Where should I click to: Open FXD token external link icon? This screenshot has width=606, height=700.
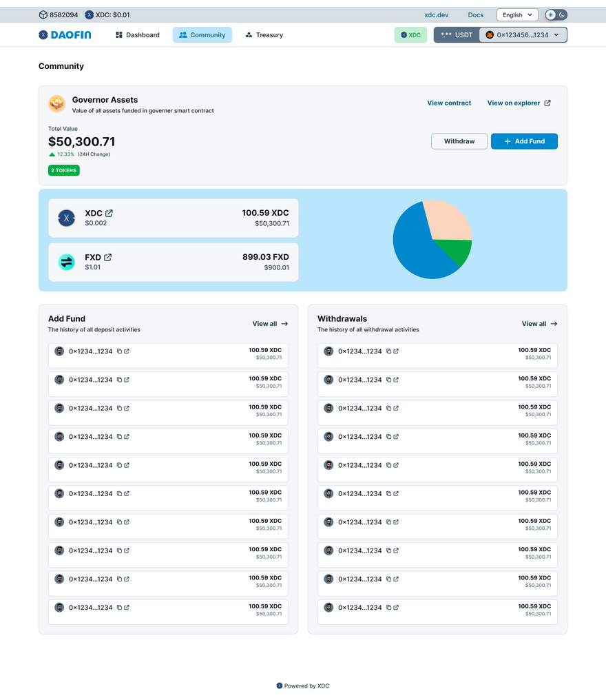pyautogui.click(x=107, y=258)
